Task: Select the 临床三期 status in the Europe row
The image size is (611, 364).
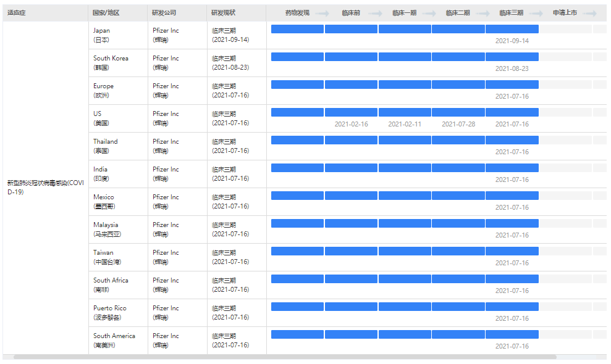Action: [230, 91]
